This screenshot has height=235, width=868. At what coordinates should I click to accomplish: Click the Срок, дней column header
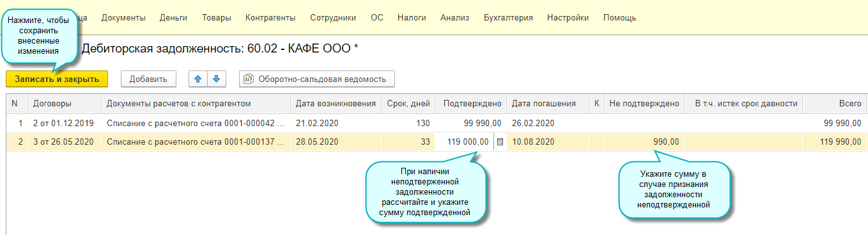pyautogui.click(x=408, y=103)
